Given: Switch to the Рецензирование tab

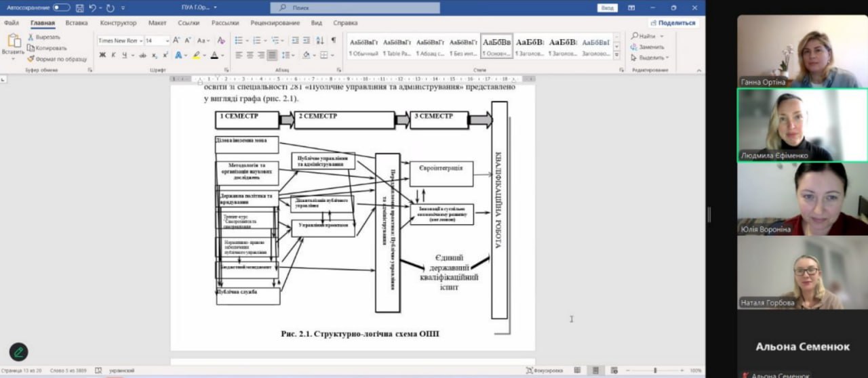Looking at the screenshot, I should point(275,22).
